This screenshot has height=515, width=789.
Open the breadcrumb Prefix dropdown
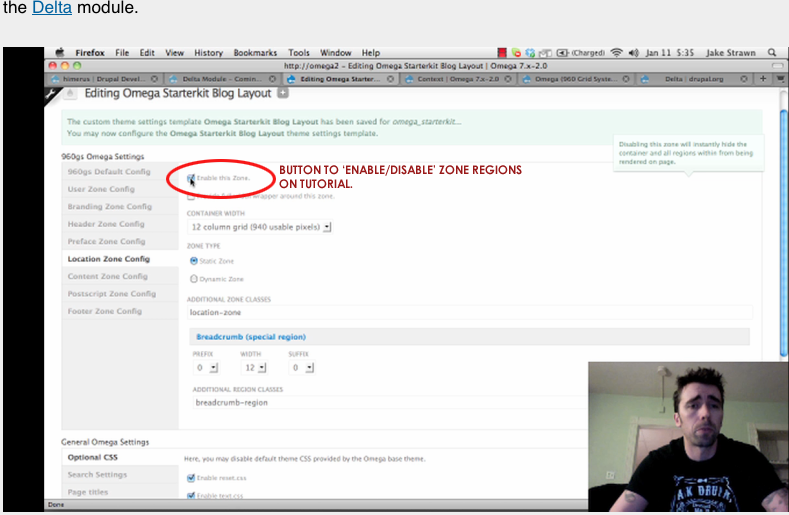(206, 367)
